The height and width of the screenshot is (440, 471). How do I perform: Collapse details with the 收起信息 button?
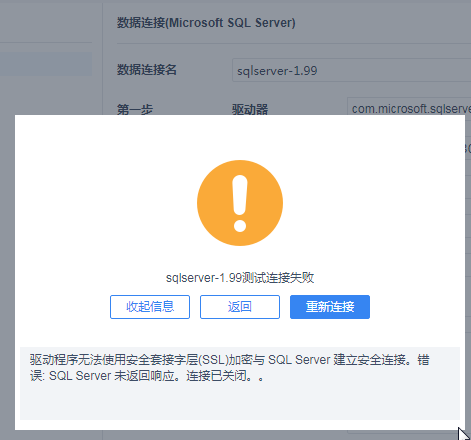pyautogui.click(x=150, y=307)
